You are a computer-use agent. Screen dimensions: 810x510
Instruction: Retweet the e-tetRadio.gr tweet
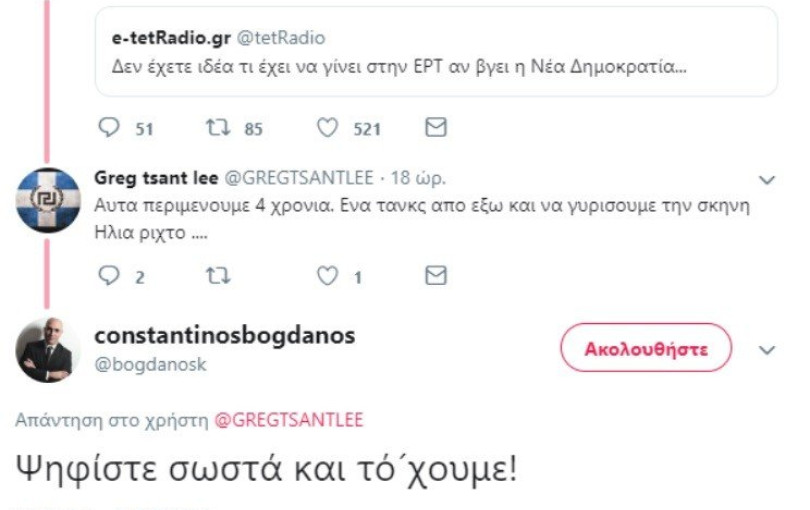pos(217,128)
